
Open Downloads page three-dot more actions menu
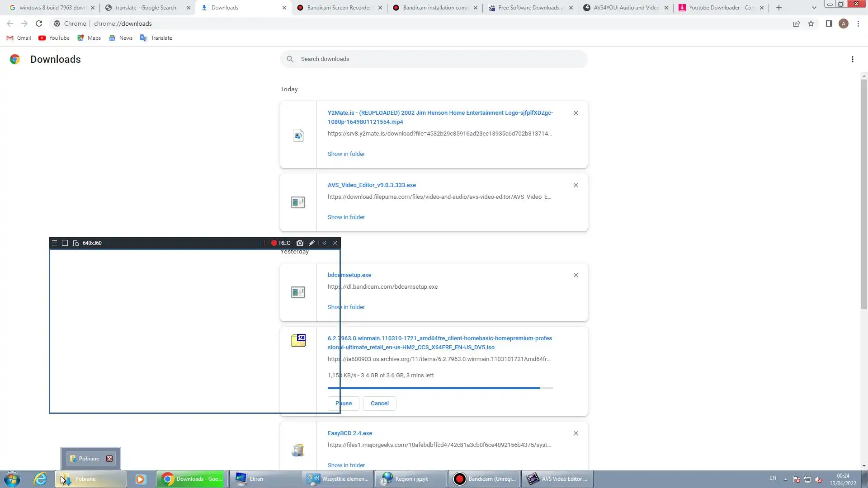pyautogui.click(x=852, y=59)
